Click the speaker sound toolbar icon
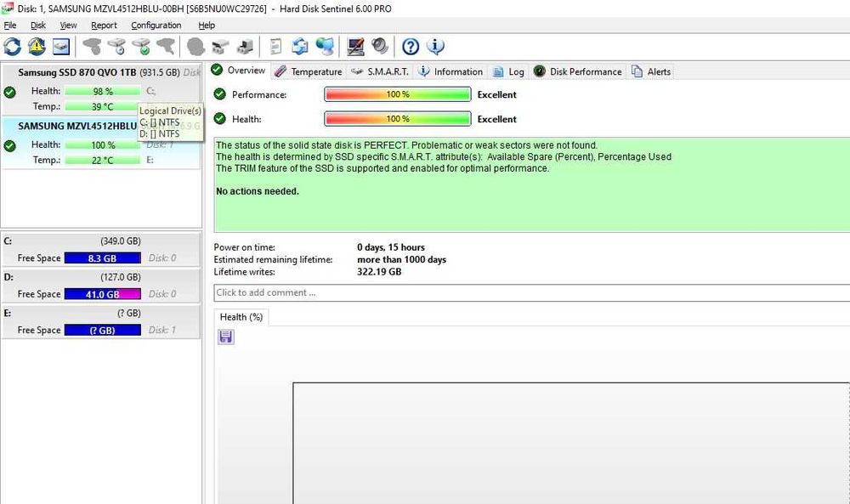The height and width of the screenshot is (504, 850). tap(380, 47)
